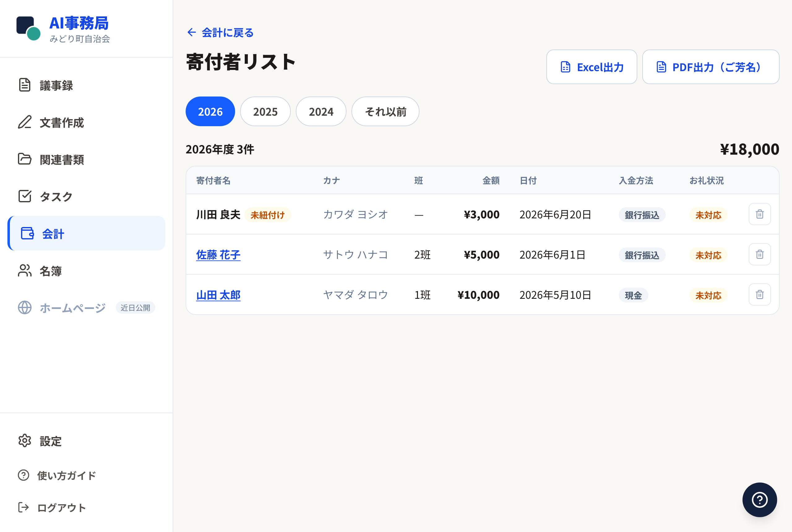Click the 近日公開 badge beside ホームページ
The width and height of the screenshot is (792, 532).
[x=136, y=308]
